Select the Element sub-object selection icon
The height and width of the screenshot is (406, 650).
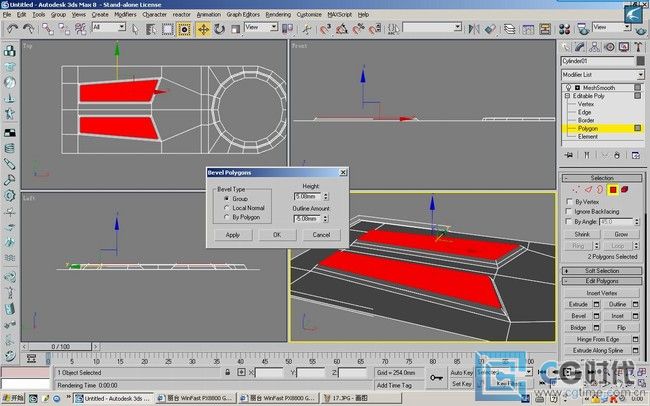click(x=625, y=190)
